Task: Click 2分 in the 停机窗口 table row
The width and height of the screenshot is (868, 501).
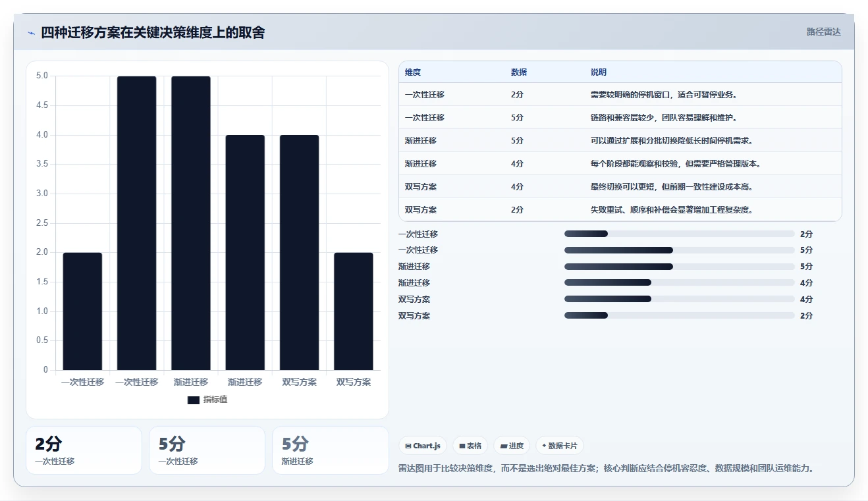Action: 517,94
